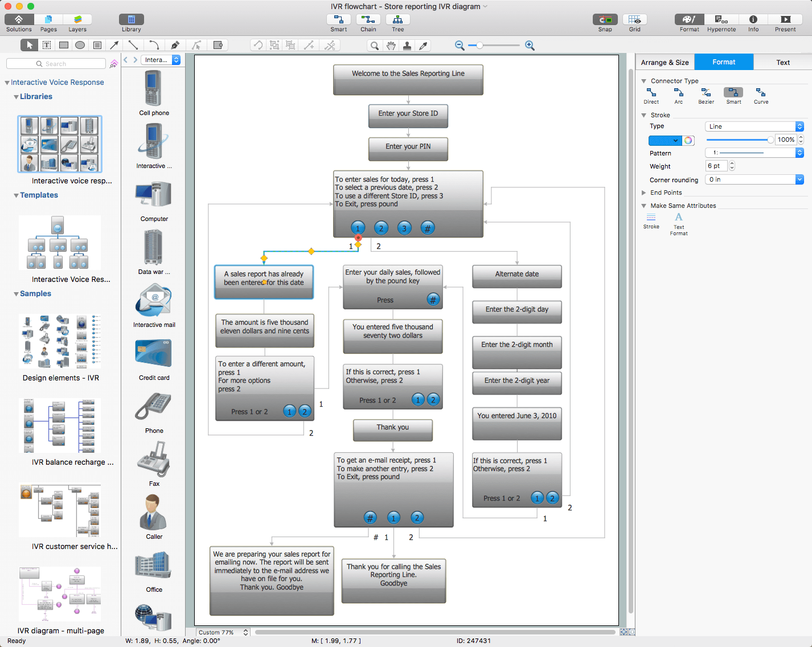Choose the Arc connector type
The image size is (812, 647).
tap(678, 93)
